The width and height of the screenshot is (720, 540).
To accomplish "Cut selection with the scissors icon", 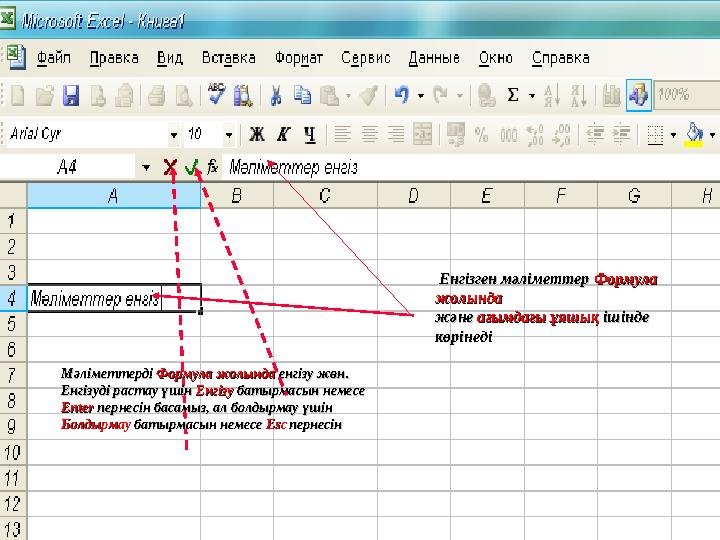I will pyautogui.click(x=276, y=96).
